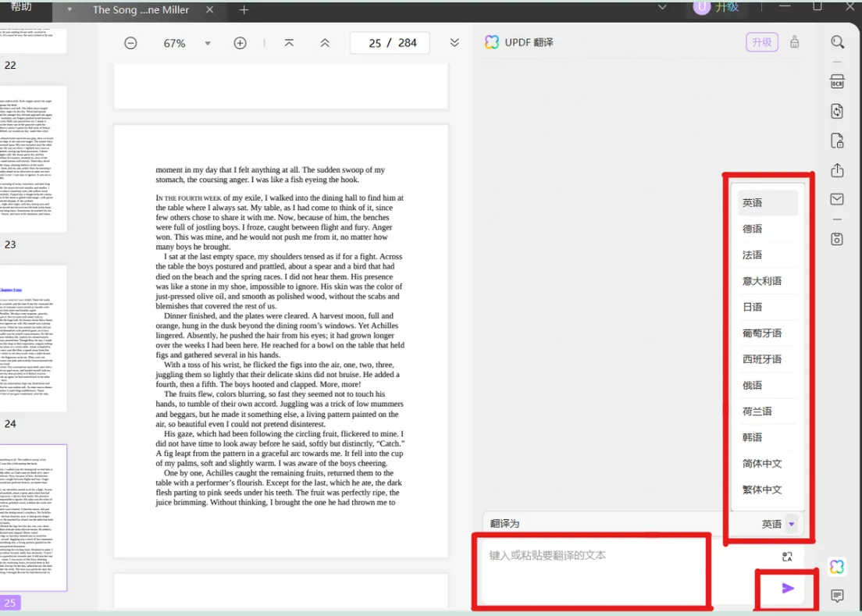The width and height of the screenshot is (862, 616).
Task: Add a new tab with plus
Action: [x=244, y=10]
